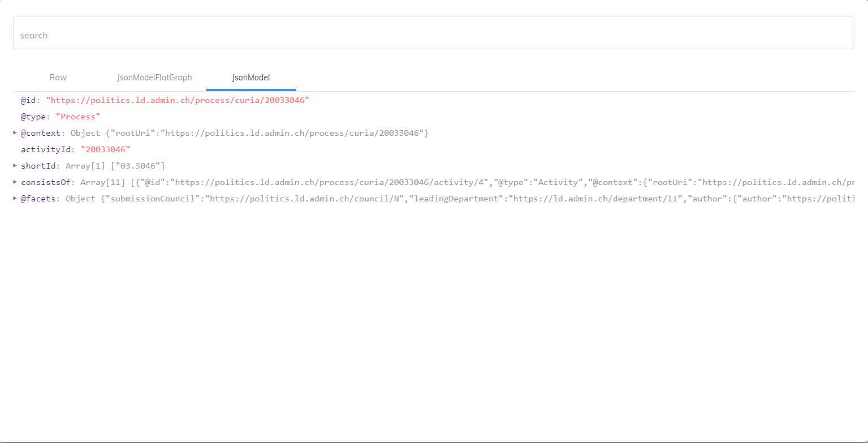The image size is (868, 443).
Task: Select the JsonModel tab
Action: (251, 78)
